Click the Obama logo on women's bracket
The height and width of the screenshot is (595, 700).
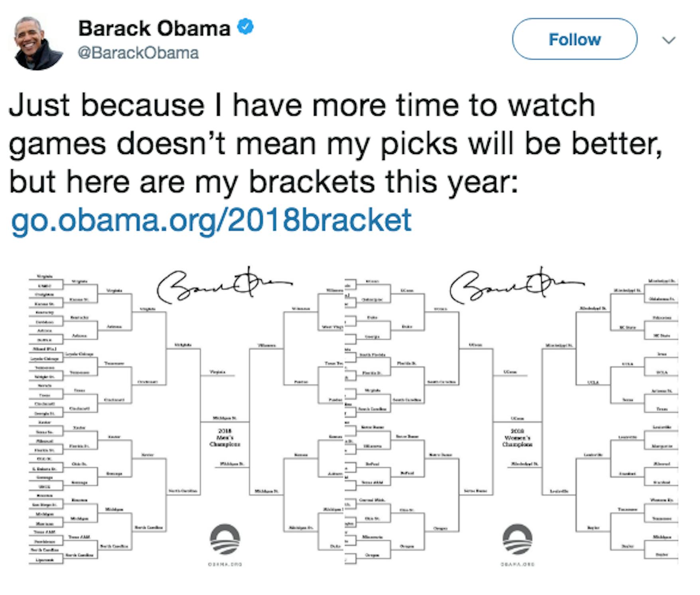click(517, 540)
